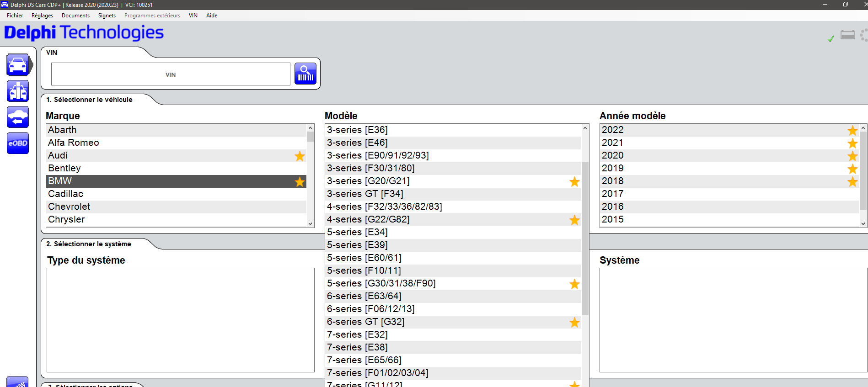Click the Année modèle scroll-down arrow

pos(863,223)
